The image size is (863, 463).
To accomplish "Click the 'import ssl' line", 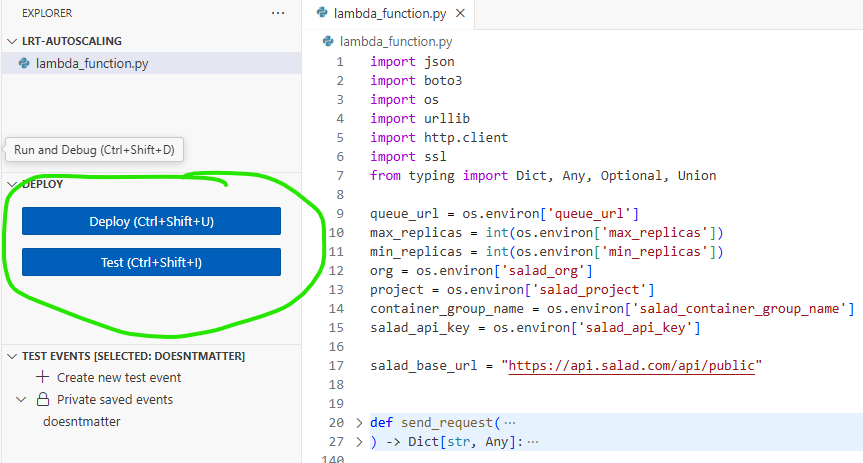I will [408, 157].
